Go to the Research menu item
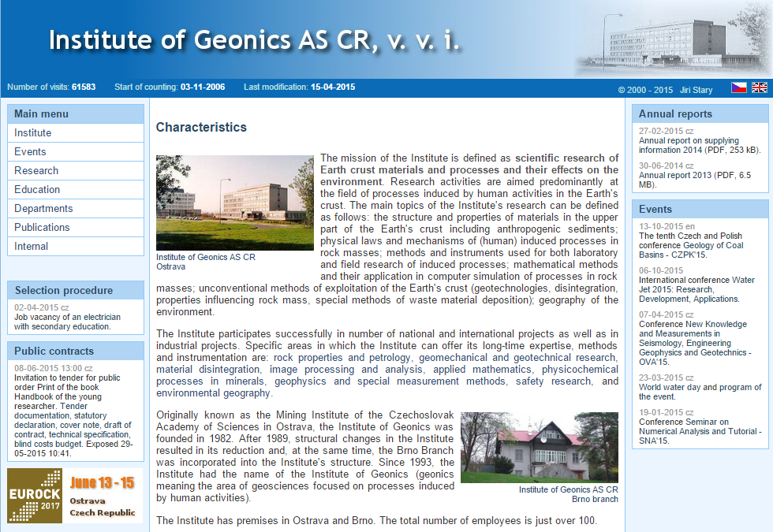 tap(36, 170)
